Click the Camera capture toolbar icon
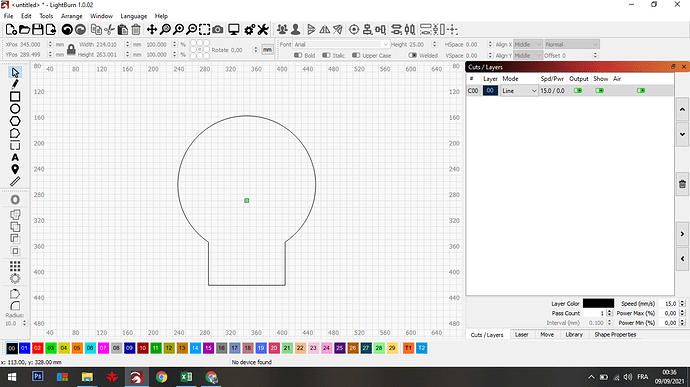690x387 pixels. (217, 29)
